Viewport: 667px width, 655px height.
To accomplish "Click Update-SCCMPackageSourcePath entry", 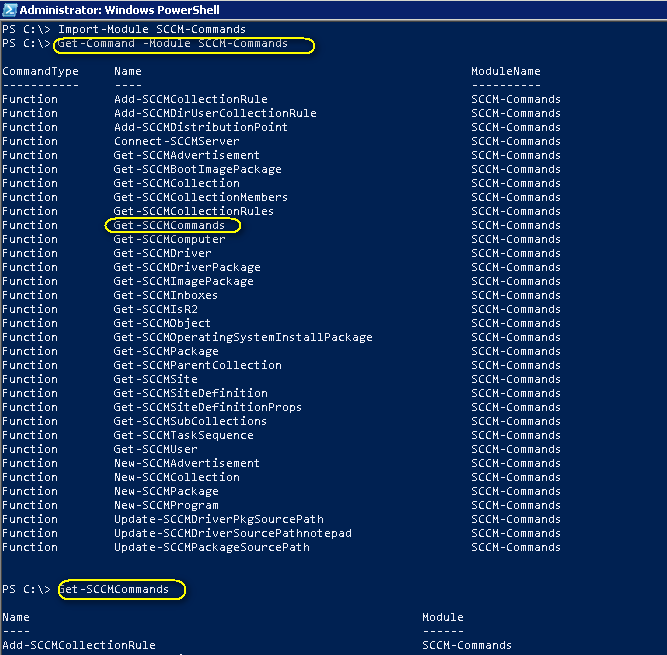I will coord(212,548).
